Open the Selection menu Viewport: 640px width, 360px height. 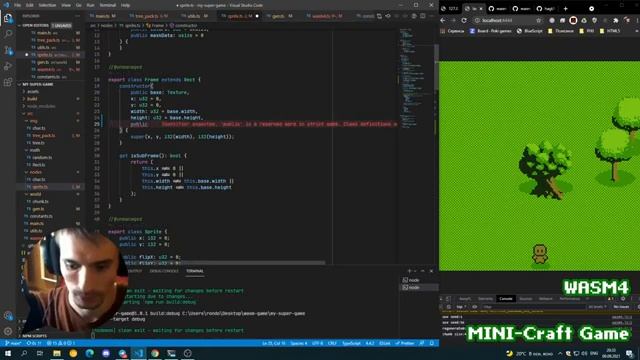(x=47, y=5)
